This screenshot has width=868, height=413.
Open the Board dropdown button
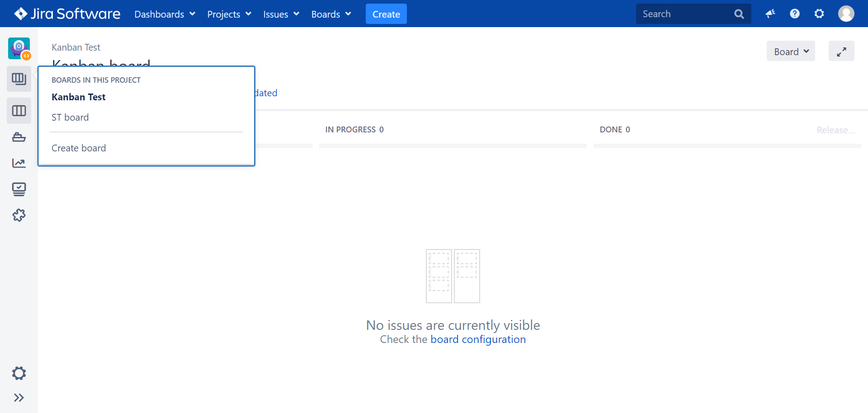click(x=791, y=51)
